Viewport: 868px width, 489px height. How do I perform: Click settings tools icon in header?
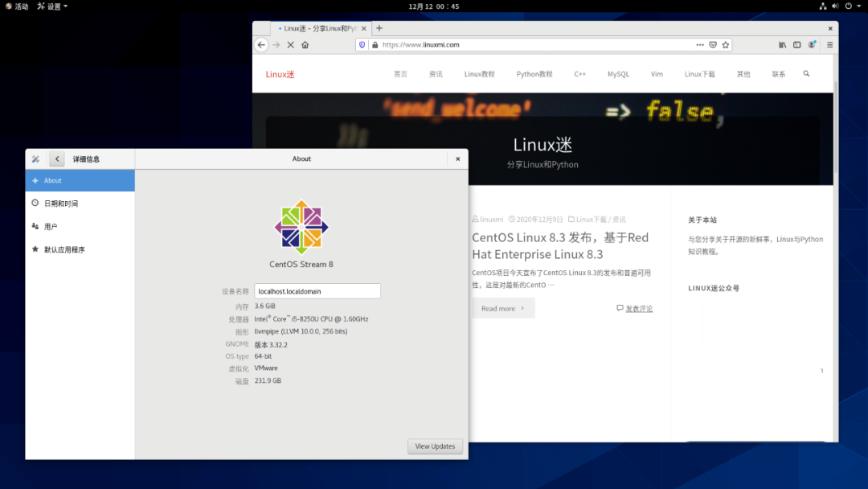(35, 159)
